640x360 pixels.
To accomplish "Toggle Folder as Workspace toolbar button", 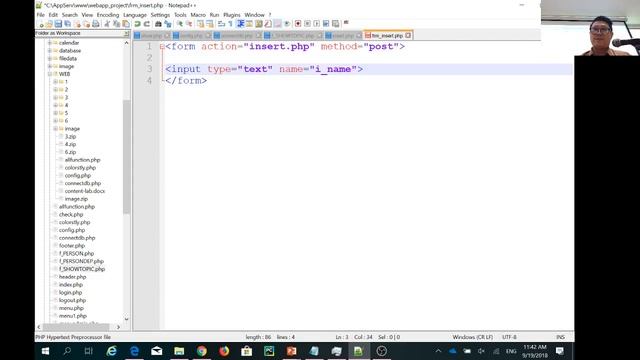I will (x=278, y=24).
